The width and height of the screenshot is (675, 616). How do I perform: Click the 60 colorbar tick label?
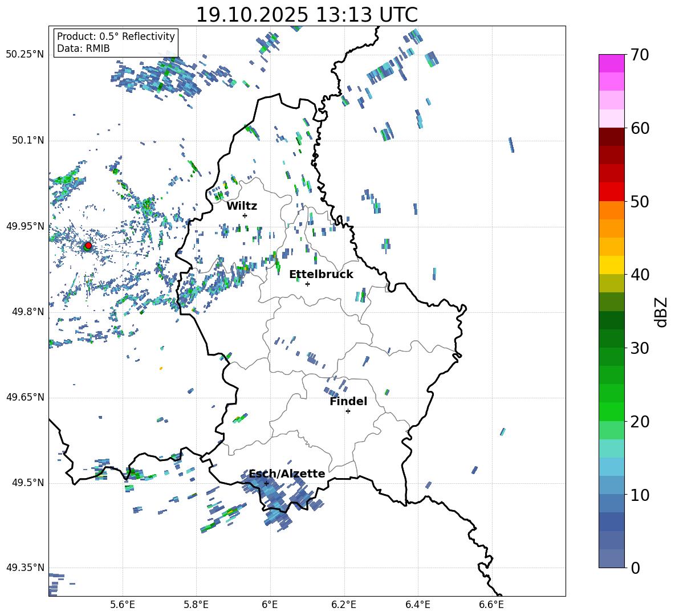pos(640,128)
